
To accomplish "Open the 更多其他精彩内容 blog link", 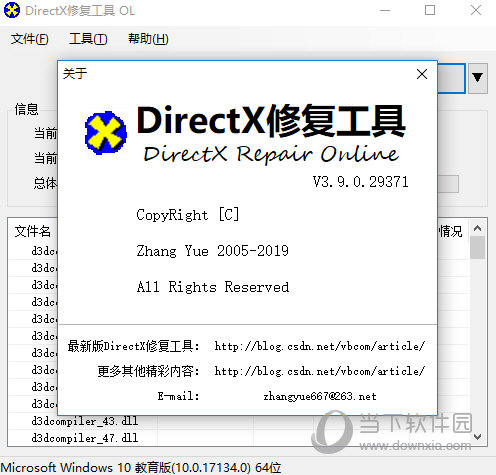I will (x=319, y=371).
